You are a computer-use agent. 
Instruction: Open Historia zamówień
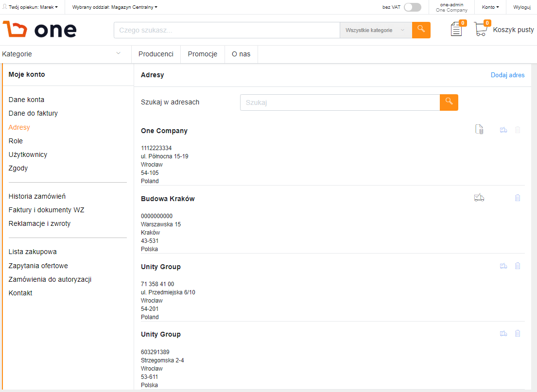tap(37, 197)
